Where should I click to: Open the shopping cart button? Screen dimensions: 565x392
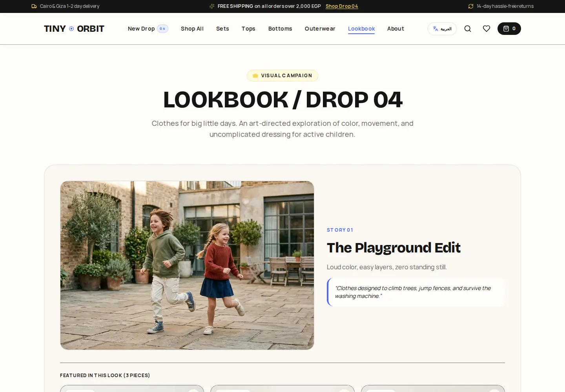[509, 29]
